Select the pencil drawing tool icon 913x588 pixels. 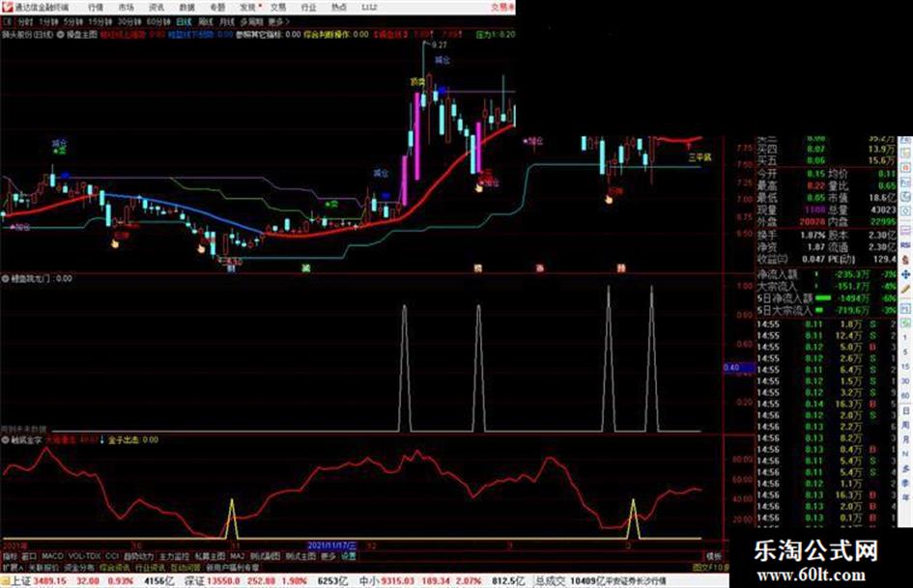coord(905,289)
